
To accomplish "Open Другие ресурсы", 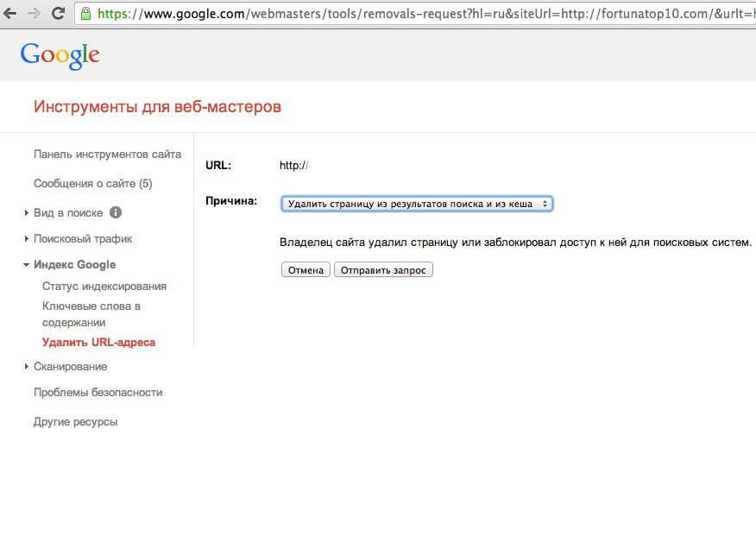I will click(76, 422).
